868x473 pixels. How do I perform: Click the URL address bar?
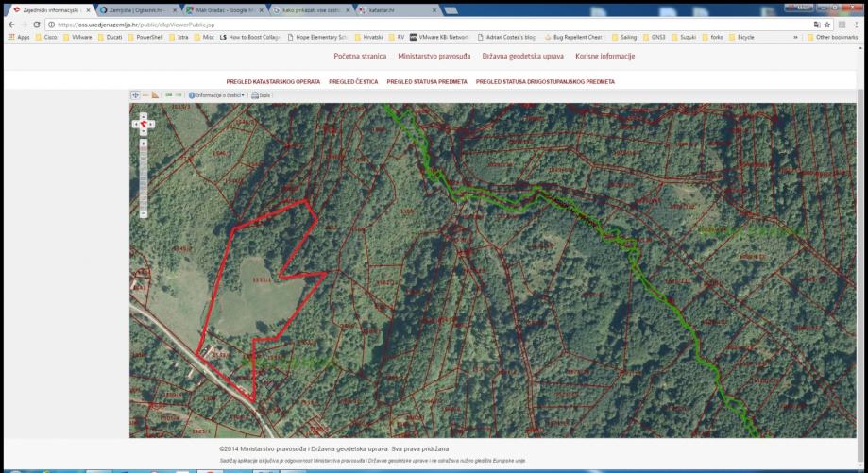click(x=432, y=25)
